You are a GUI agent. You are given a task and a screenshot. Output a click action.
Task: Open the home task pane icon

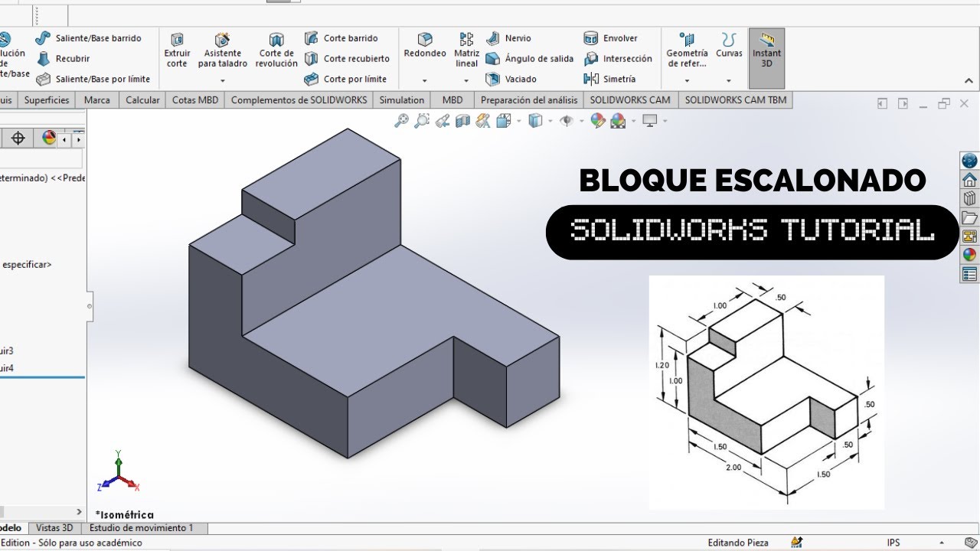[x=969, y=180]
